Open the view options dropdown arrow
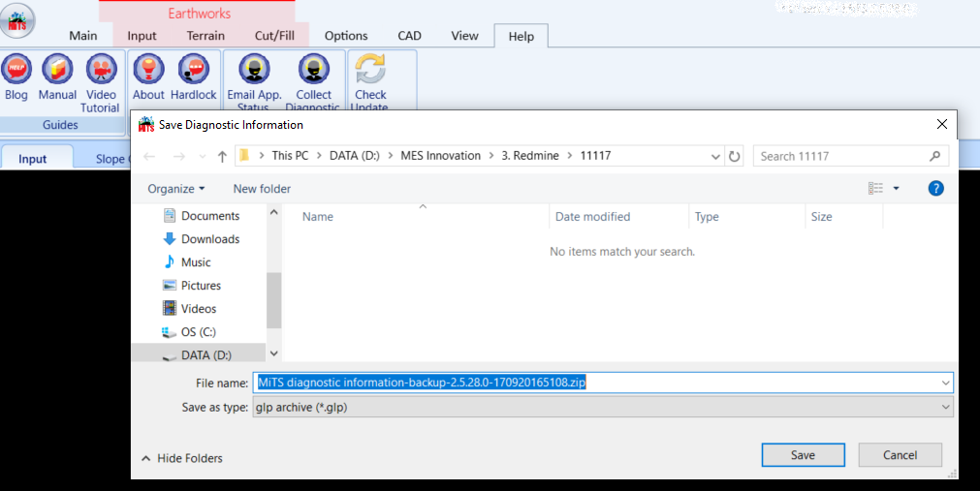980x491 pixels. point(896,188)
